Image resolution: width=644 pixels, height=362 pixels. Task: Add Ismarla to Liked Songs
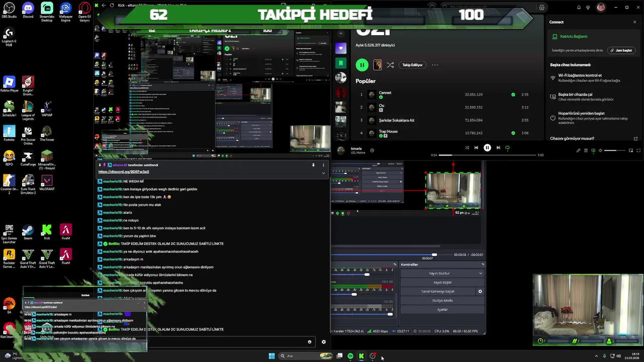pyautogui.click(x=372, y=150)
